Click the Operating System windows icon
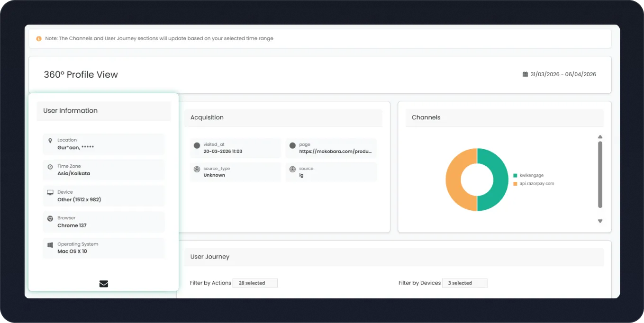Screen dimensions: 644x323 pos(50,245)
